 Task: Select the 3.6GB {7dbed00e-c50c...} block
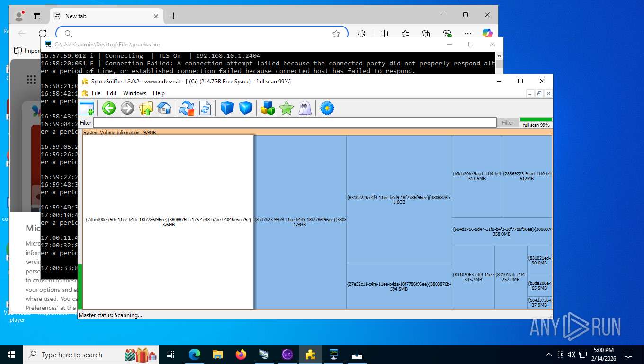(169, 222)
